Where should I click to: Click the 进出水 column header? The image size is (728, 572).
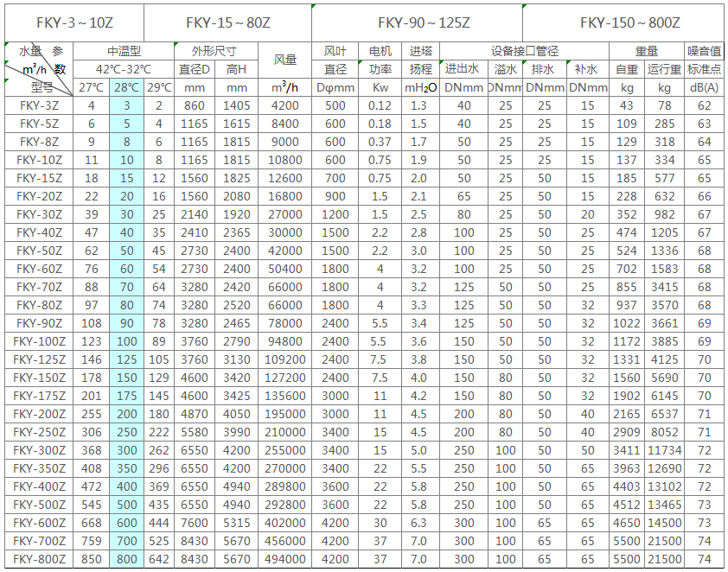463,70
